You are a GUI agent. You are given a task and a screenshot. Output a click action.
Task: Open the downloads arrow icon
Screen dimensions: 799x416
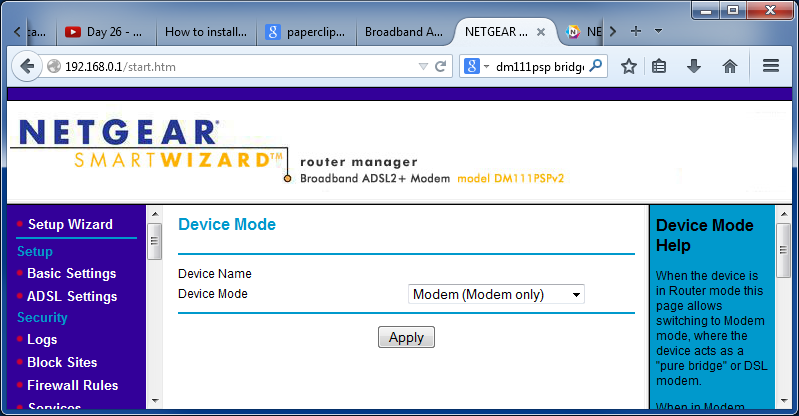[694, 66]
